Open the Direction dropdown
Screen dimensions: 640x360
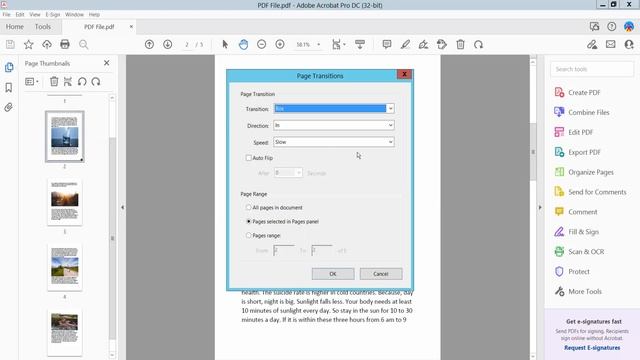pos(333,125)
